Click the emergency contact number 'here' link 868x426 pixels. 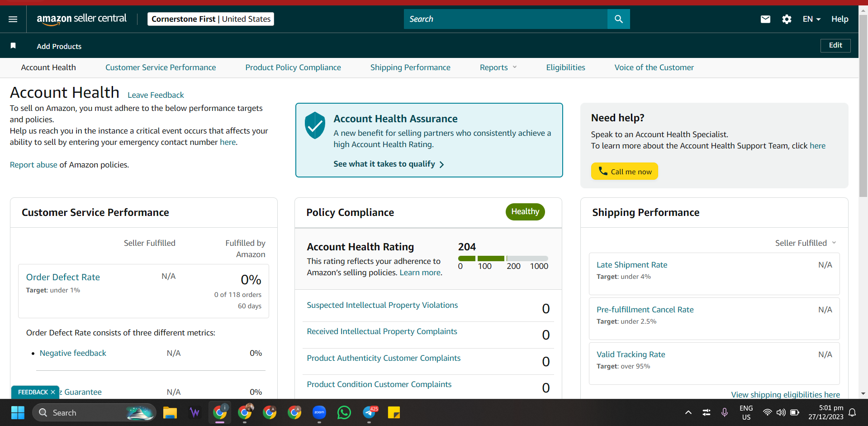228,142
